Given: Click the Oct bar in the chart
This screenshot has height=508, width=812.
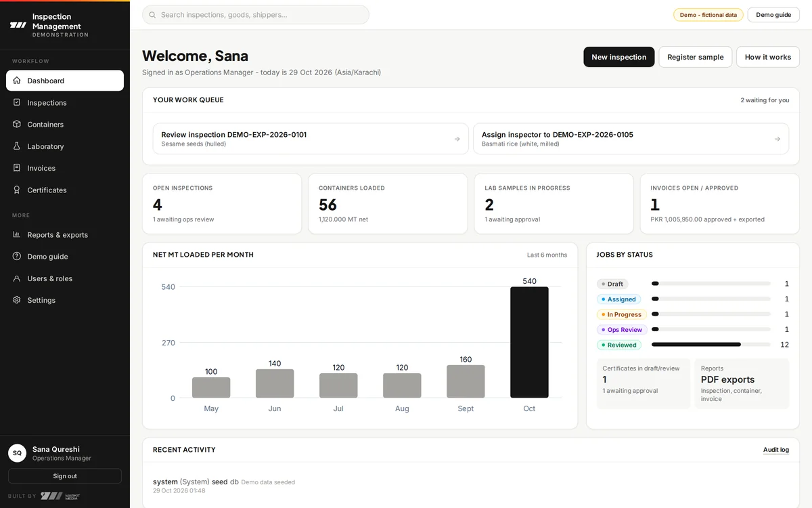Looking at the screenshot, I should point(529,342).
